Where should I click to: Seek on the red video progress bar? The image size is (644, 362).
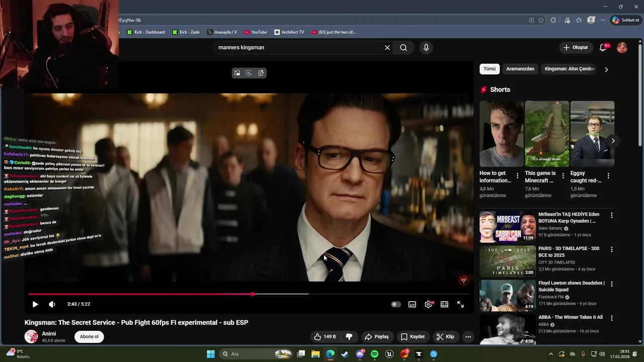[249, 294]
